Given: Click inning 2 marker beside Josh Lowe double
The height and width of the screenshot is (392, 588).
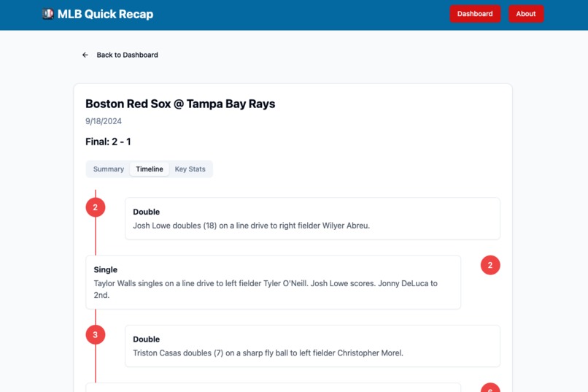Looking at the screenshot, I should pyautogui.click(x=96, y=207).
